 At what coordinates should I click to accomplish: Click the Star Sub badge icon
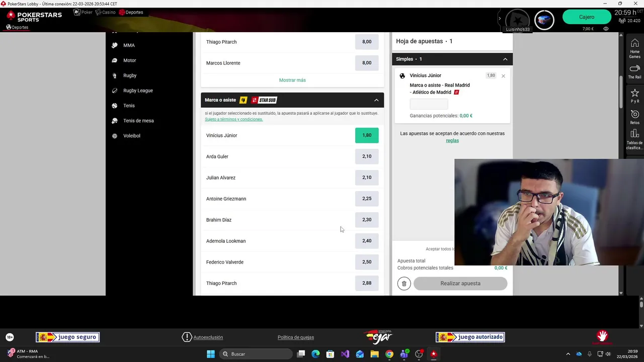(x=264, y=100)
